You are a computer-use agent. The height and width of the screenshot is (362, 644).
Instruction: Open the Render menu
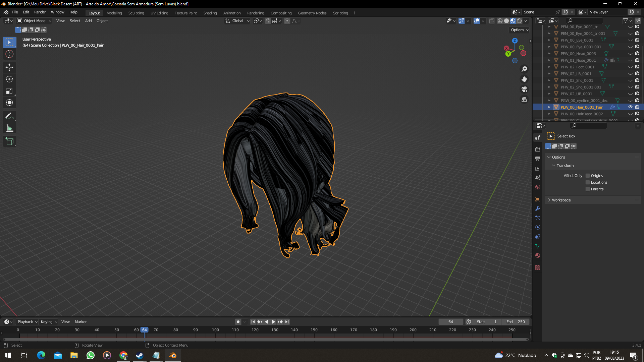click(40, 12)
